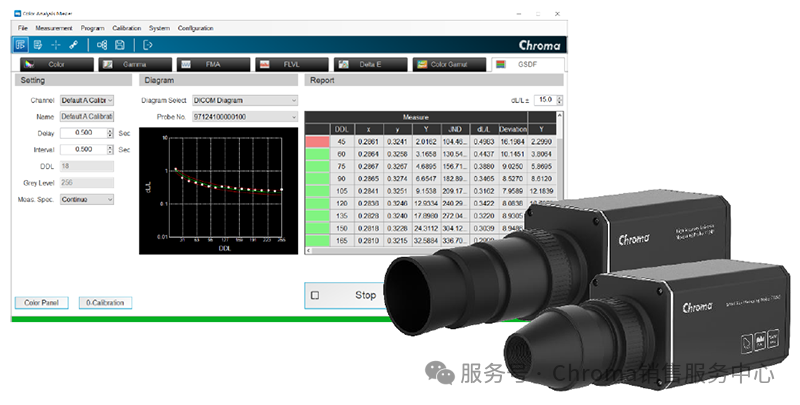Viewport: 800px width, 405px height.
Task: Open the Calibration menu
Action: (126, 28)
